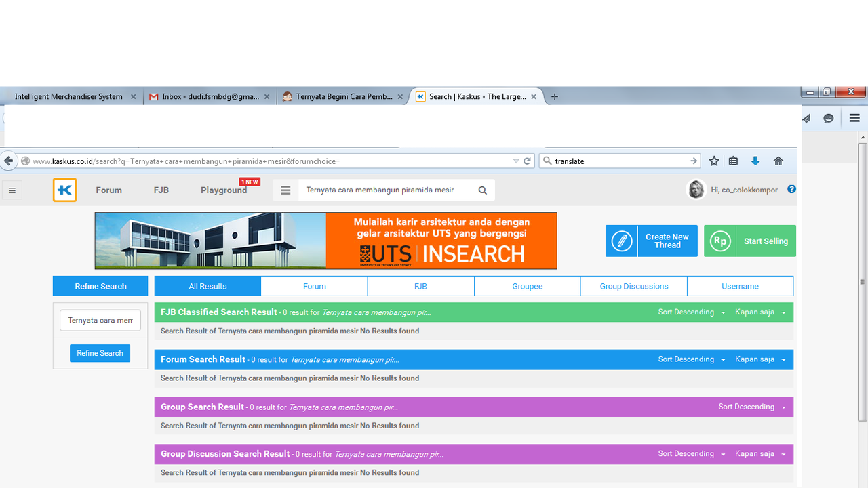The width and height of the screenshot is (868, 488).
Task: Click the send paper plane toolbar icon
Action: click(x=807, y=118)
